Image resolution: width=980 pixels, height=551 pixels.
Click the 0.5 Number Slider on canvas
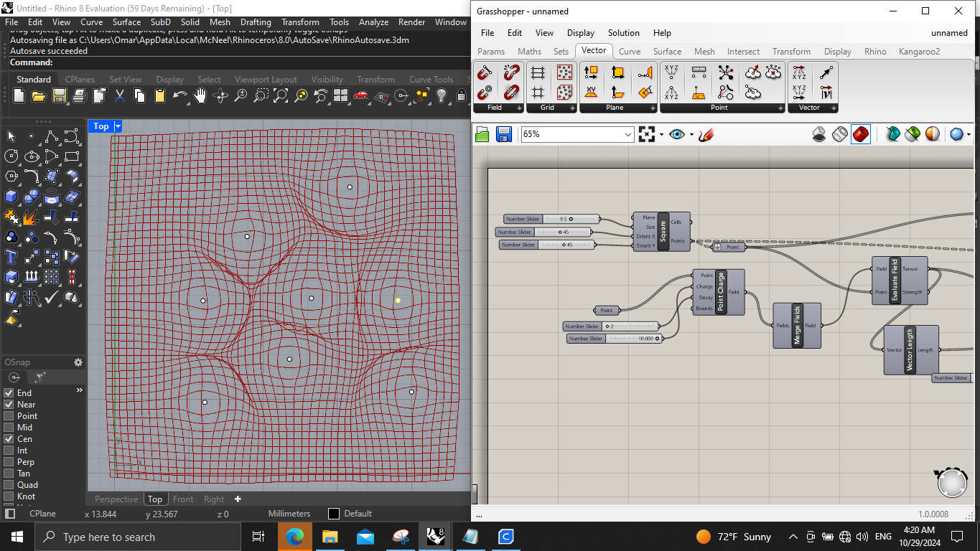click(552, 219)
